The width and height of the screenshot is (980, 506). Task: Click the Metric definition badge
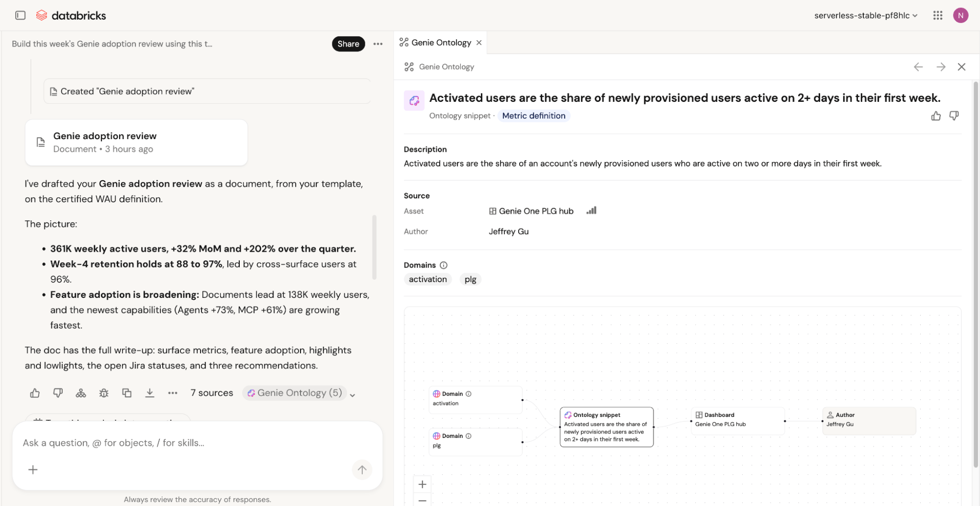[x=533, y=116]
